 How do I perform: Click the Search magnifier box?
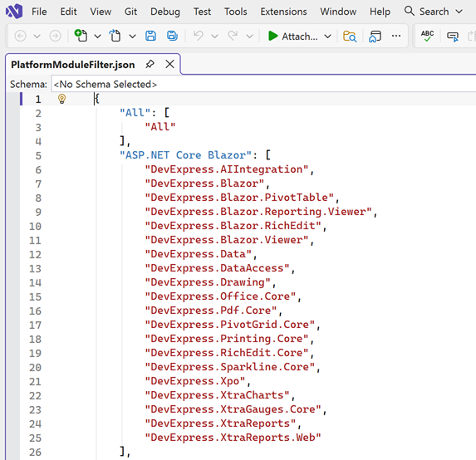[426, 12]
